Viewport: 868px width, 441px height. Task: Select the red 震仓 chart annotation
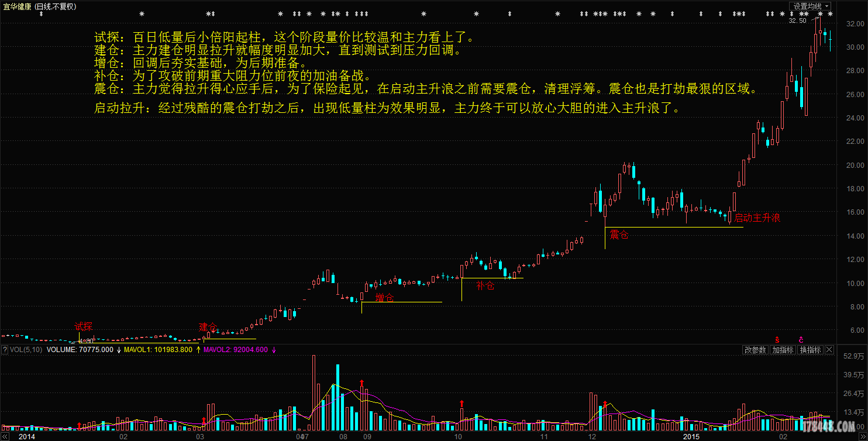coord(619,235)
